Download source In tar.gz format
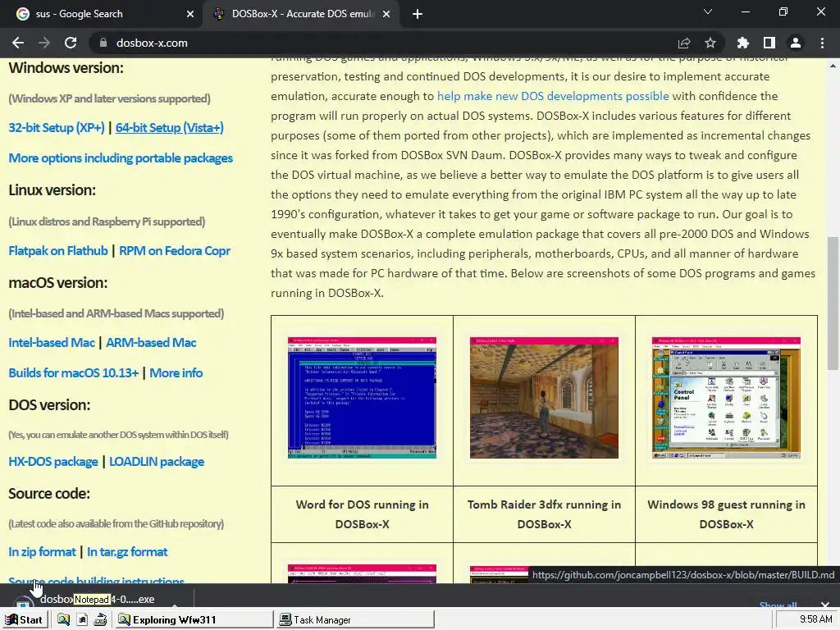 (127, 552)
